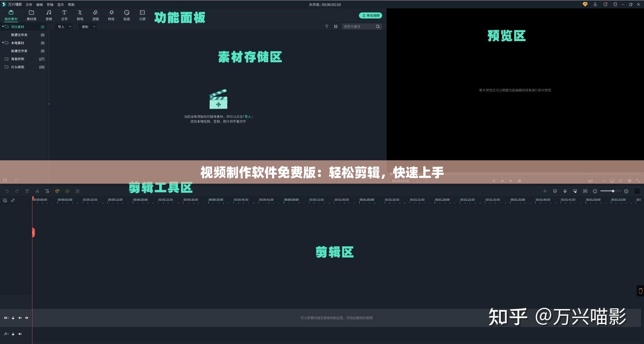
Task: Click the media filter funnel icon
Action: 327,26
